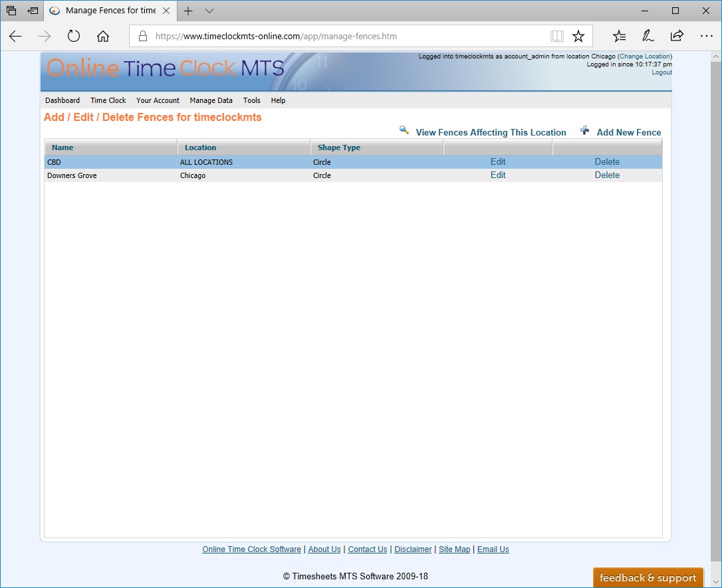Click the scrollbar down arrow
Screen dimensions: 722x588
[x=715, y=581]
